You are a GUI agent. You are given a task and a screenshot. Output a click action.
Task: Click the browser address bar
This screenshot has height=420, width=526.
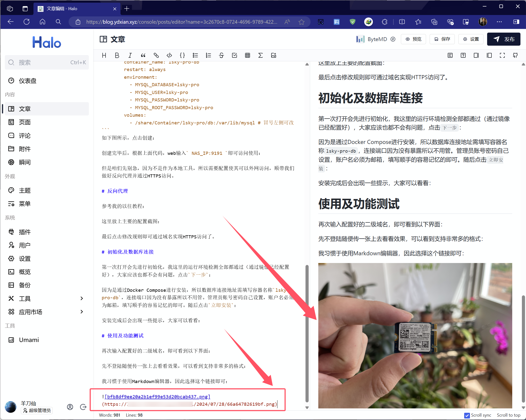coord(182,22)
